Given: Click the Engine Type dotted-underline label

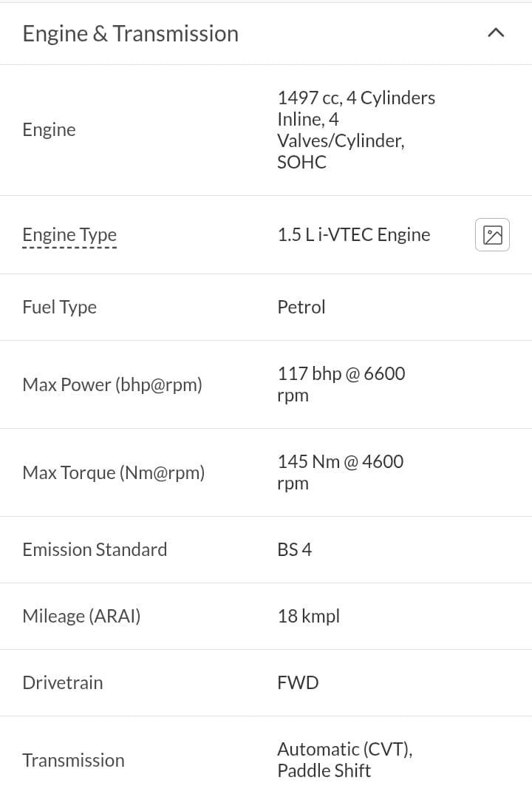Looking at the screenshot, I should coord(69,235).
